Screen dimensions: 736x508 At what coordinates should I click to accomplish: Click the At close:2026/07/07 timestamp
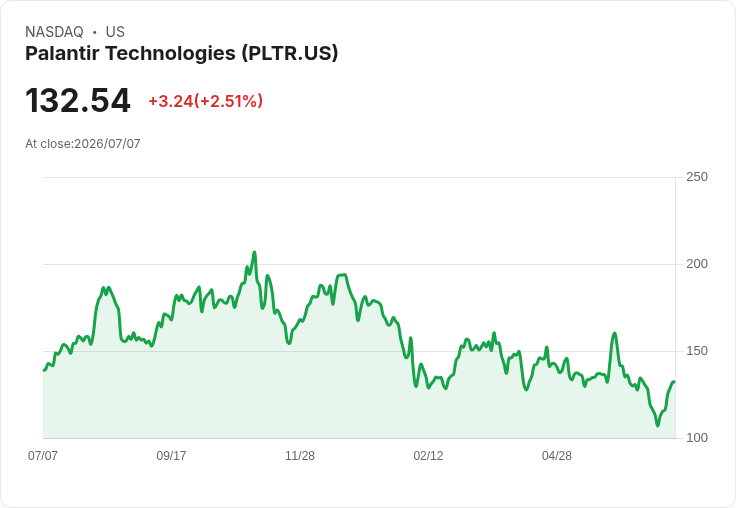click(x=83, y=144)
